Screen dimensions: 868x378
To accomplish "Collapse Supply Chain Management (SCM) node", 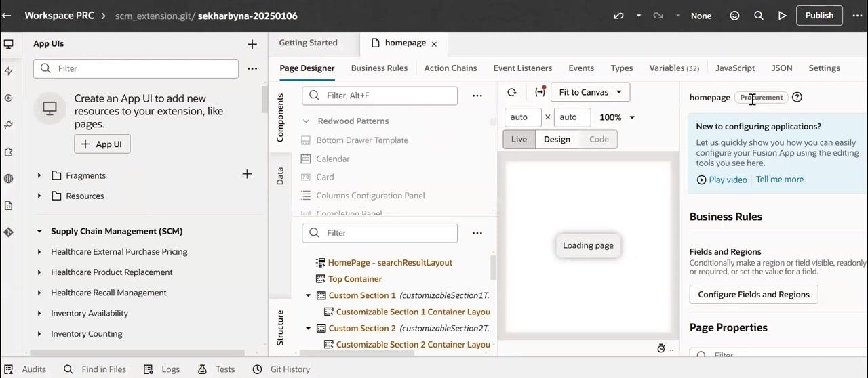I will click(x=39, y=231).
